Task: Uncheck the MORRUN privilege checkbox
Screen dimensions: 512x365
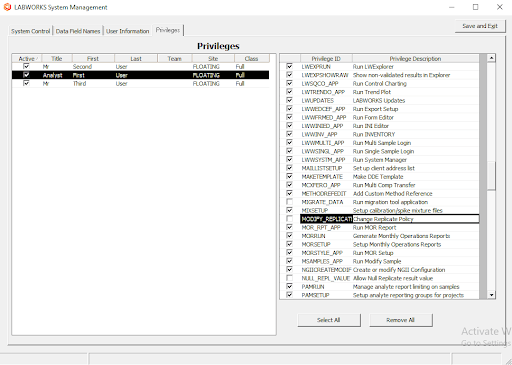Action: click(289, 236)
